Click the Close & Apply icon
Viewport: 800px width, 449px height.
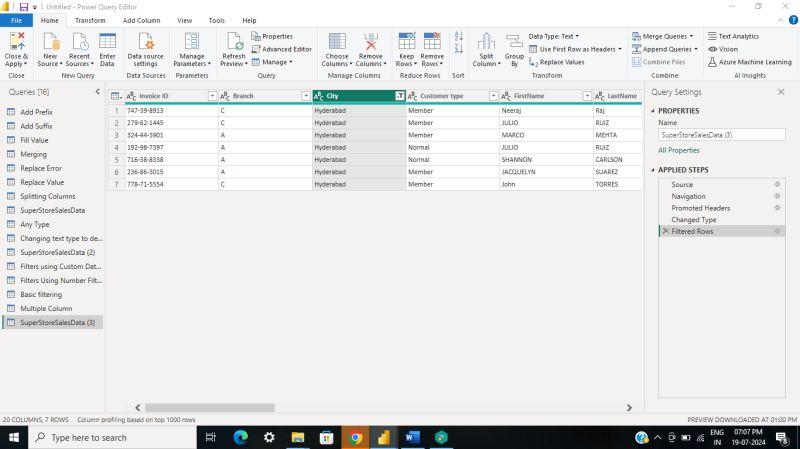[17, 42]
